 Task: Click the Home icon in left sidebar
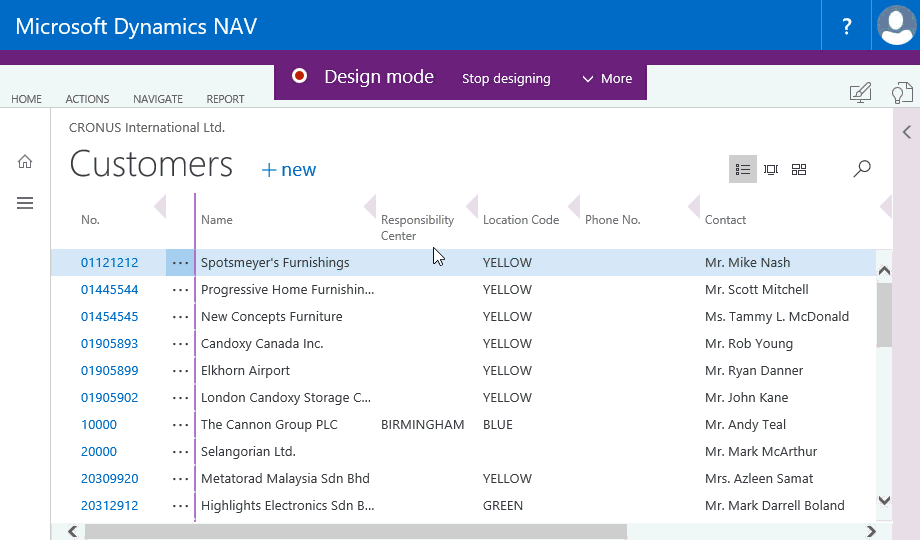[25, 162]
